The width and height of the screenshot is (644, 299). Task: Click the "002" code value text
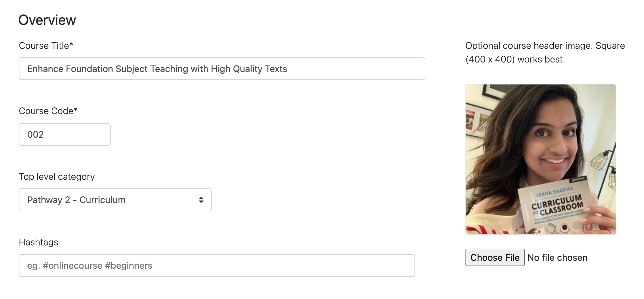(35, 135)
